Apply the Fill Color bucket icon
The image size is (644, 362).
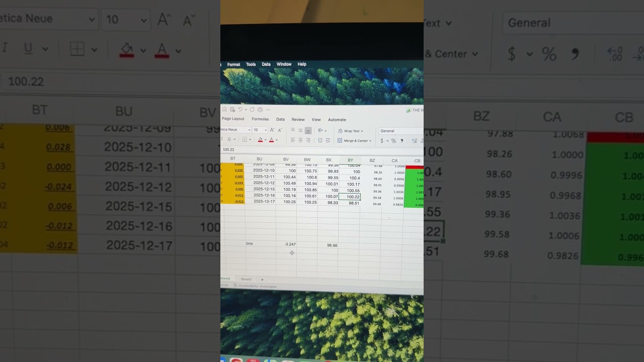260,139
